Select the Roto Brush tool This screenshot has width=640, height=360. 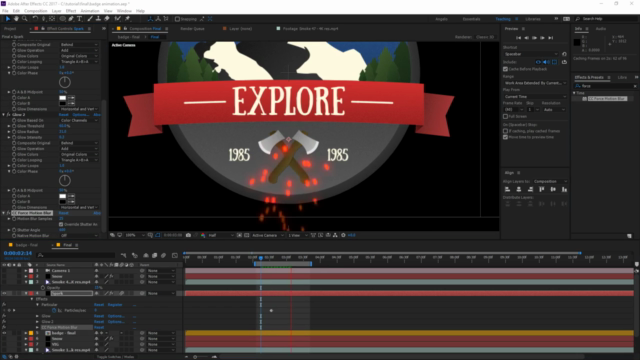point(118,19)
